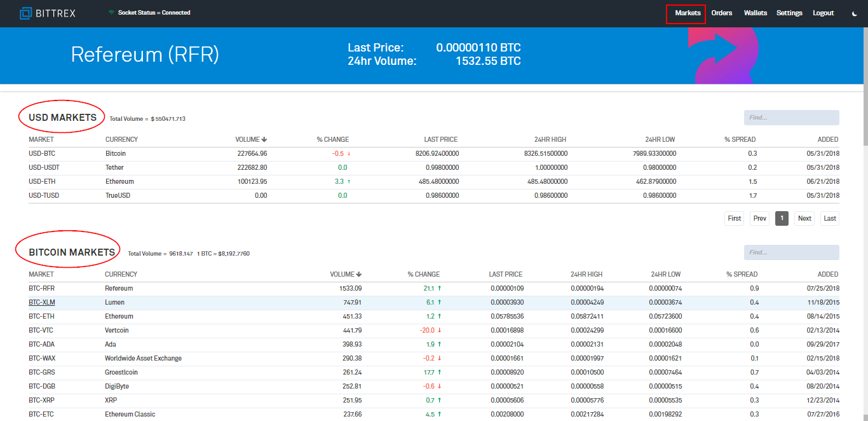868x421 pixels.
Task: Sort USD Markets by Volume column
Action: coord(251,139)
